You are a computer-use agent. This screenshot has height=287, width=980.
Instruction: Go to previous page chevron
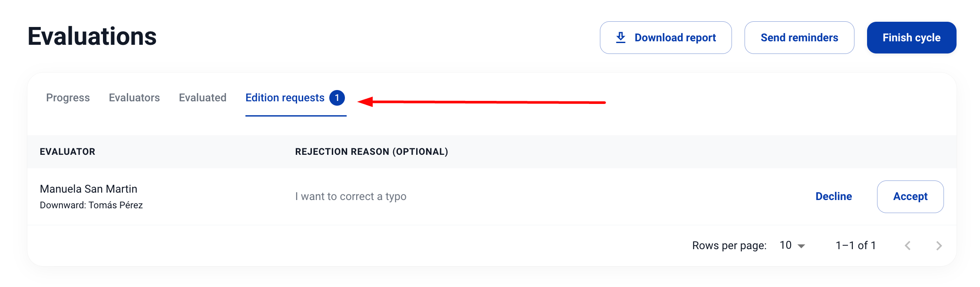point(907,246)
